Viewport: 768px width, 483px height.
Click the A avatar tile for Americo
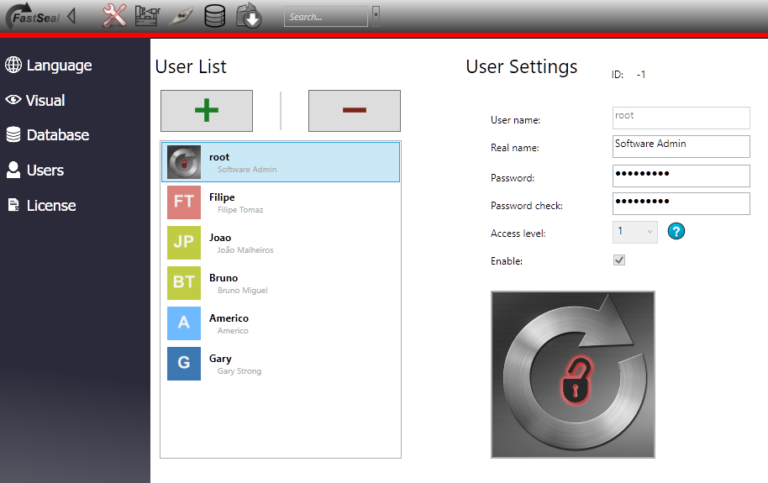[x=184, y=323]
